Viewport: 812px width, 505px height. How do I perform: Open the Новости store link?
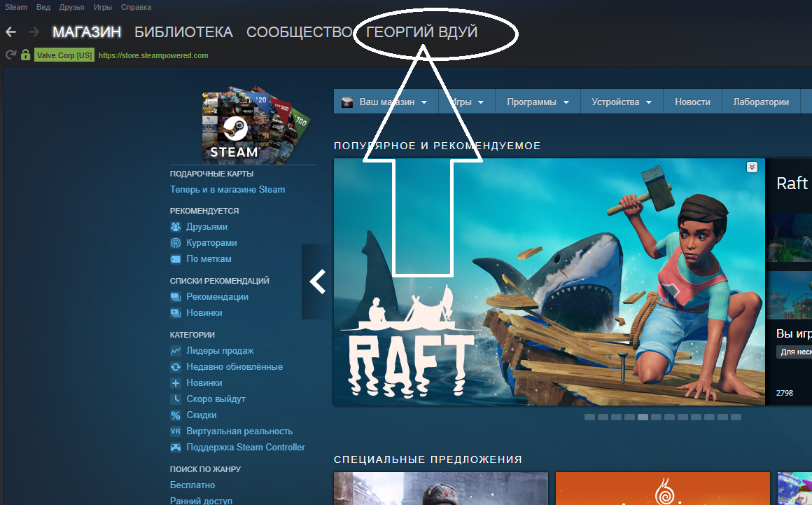(692, 102)
